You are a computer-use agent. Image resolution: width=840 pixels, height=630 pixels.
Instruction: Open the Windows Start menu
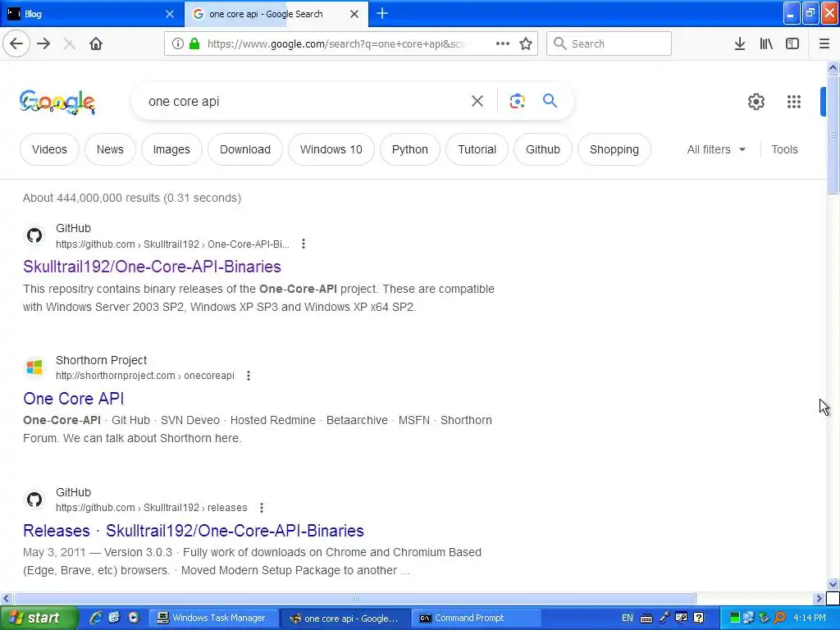(x=39, y=618)
